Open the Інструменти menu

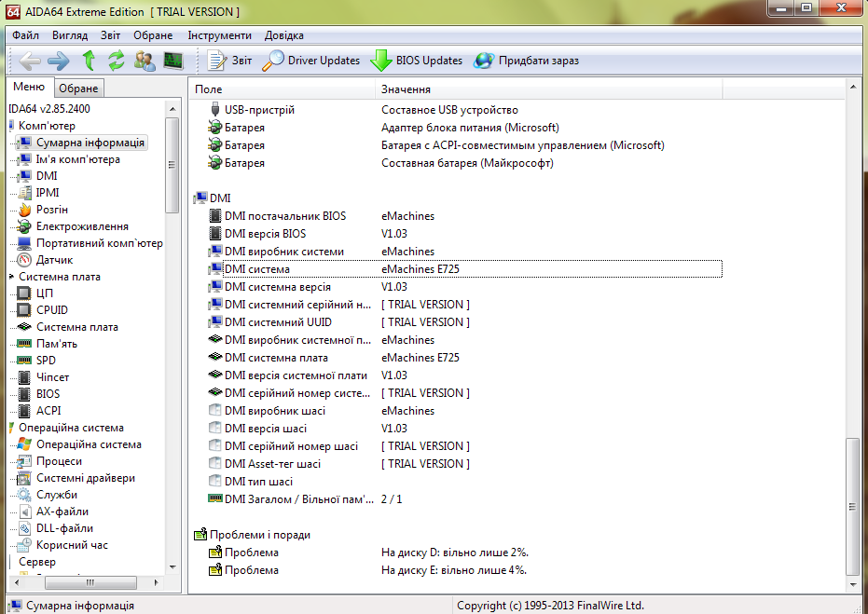tap(219, 35)
